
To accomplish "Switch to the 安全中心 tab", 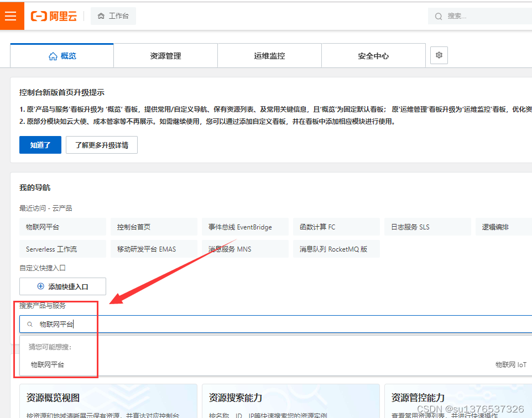I will click(373, 56).
